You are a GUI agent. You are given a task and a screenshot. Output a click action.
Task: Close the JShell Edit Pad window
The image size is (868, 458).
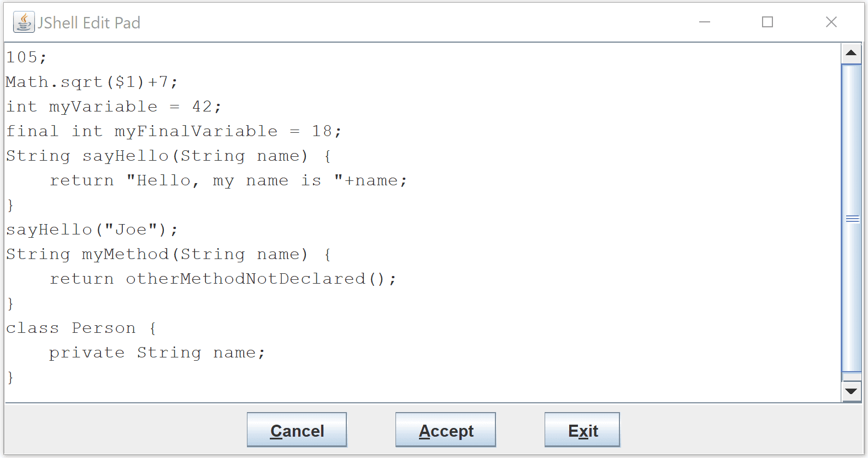[x=831, y=22]
